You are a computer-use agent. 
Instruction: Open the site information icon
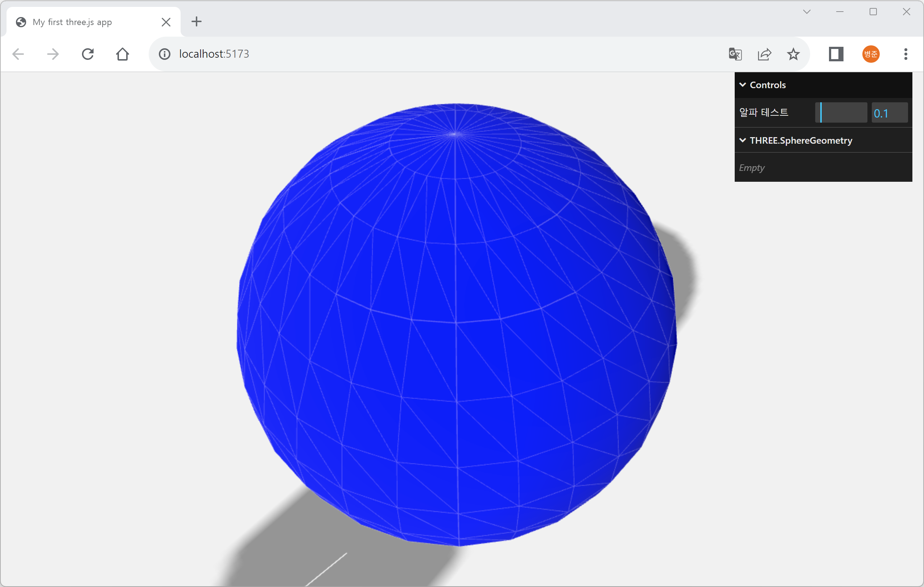coord(165,54)
